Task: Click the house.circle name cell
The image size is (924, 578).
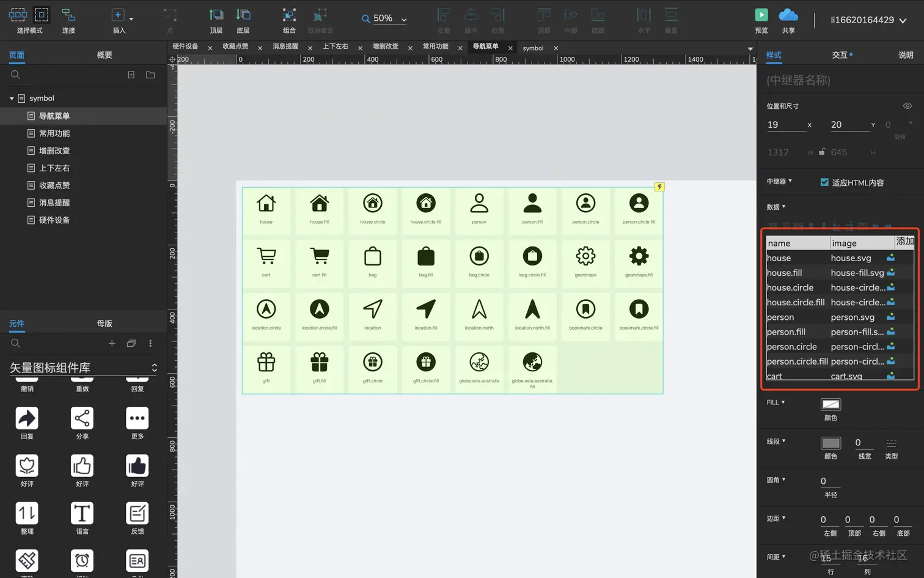Action: 798,287
